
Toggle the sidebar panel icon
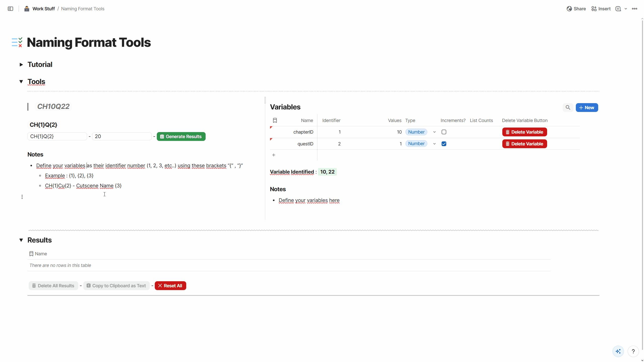10,9
